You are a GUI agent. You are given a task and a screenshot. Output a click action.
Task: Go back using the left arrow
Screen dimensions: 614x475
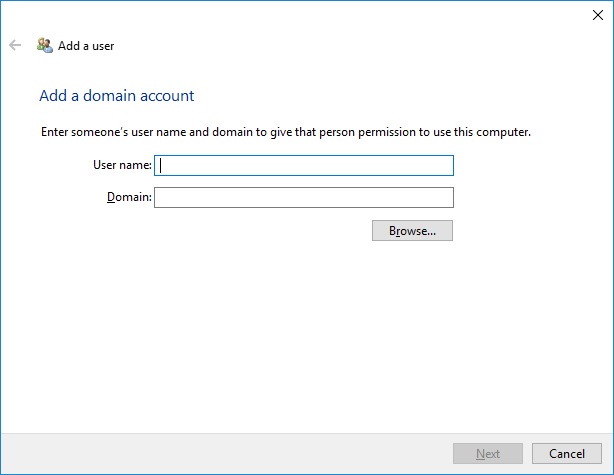pos(15,45)
